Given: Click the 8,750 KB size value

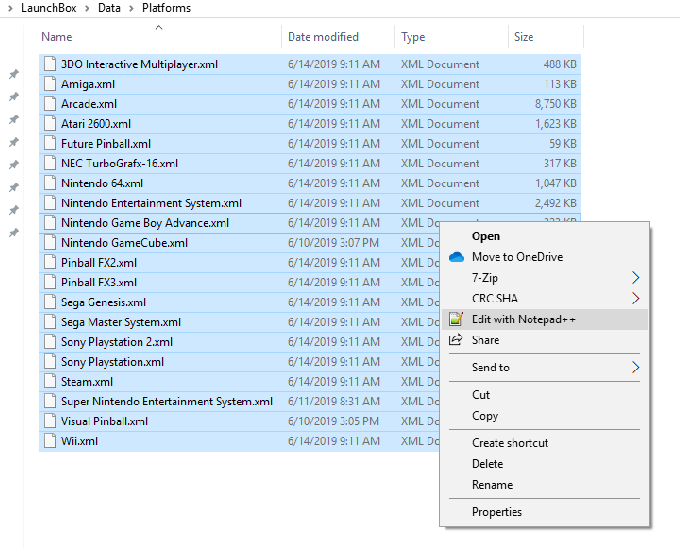Looking at the screenshot, I should (x=556, y=104).
